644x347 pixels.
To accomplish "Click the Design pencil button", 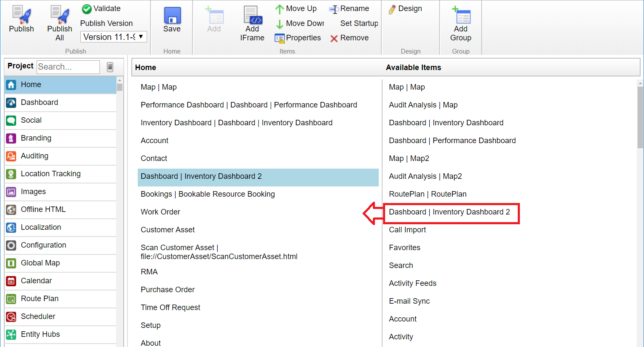I will point(406,8).
